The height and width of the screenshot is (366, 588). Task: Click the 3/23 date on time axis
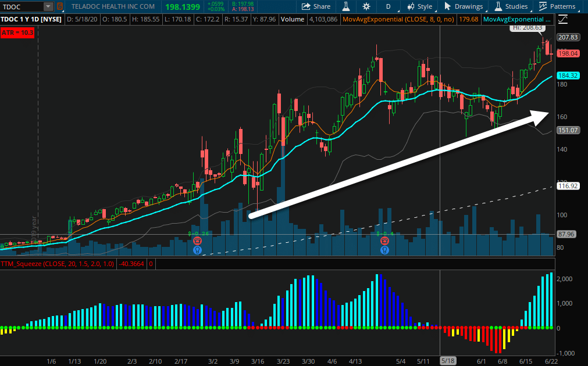click(283, 361)
